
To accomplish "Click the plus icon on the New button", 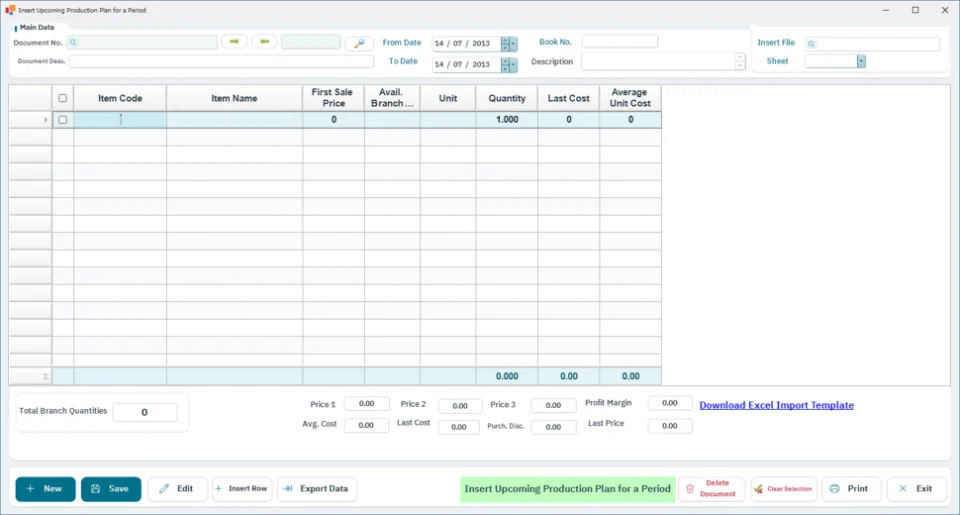I will [30, 489].
